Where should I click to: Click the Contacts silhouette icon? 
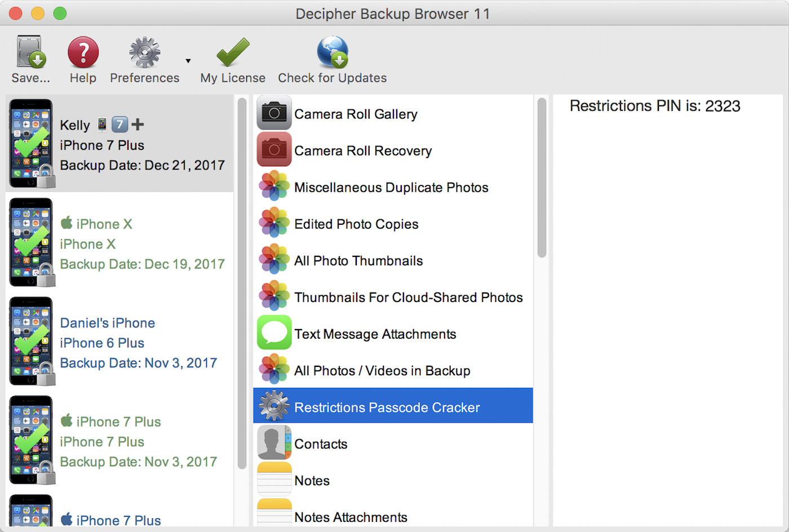(274, 443)
